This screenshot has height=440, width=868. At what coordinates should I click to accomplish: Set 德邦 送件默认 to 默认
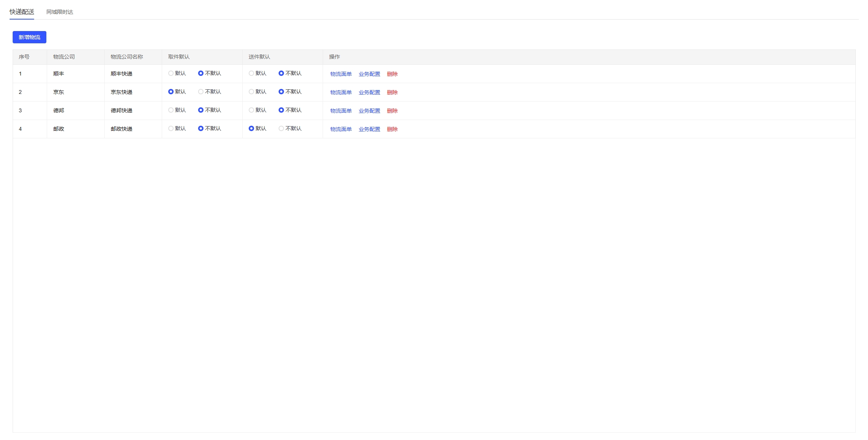[x=251, y=110]
